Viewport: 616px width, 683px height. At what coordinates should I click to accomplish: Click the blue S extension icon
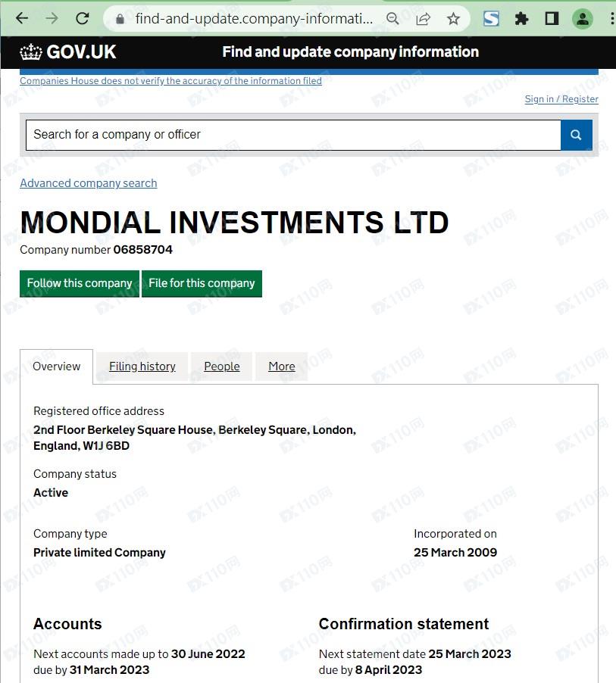[x=491, y=18]
